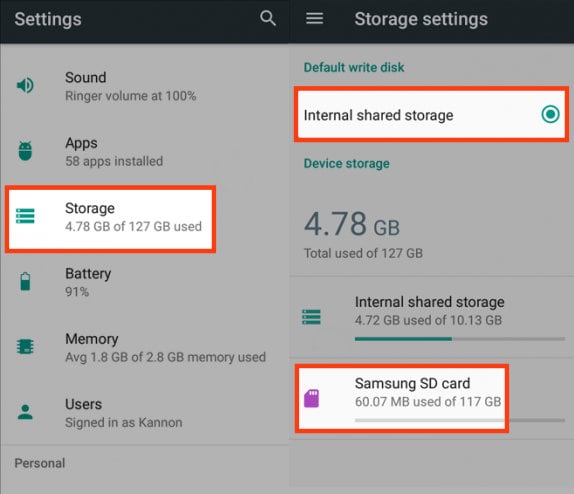Open Samsung SD card storage details
The image size is (574, 494).
402,398
